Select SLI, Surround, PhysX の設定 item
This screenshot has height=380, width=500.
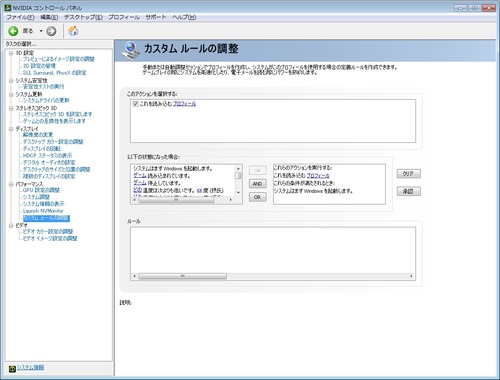(x=55, y=73)
